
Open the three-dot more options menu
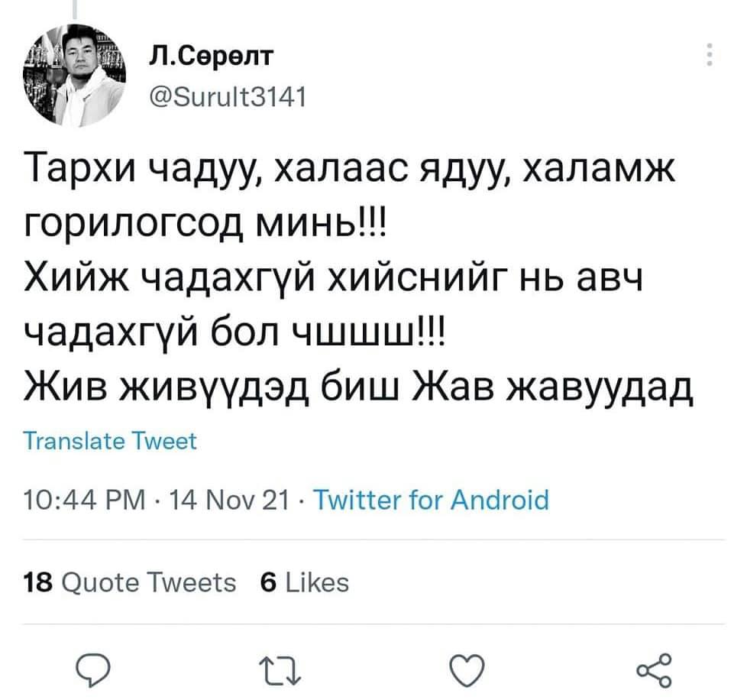710,57
